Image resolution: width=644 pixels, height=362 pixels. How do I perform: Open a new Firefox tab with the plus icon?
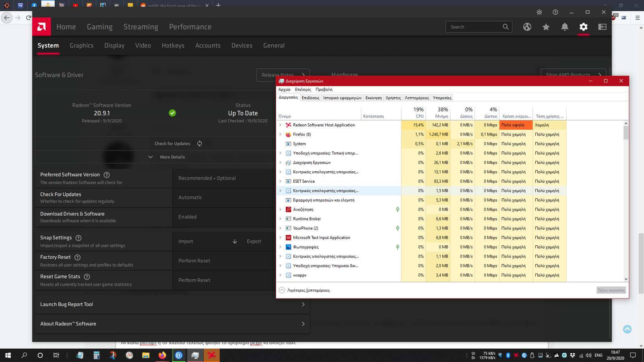pyautogui.click(x=219, y=5)
